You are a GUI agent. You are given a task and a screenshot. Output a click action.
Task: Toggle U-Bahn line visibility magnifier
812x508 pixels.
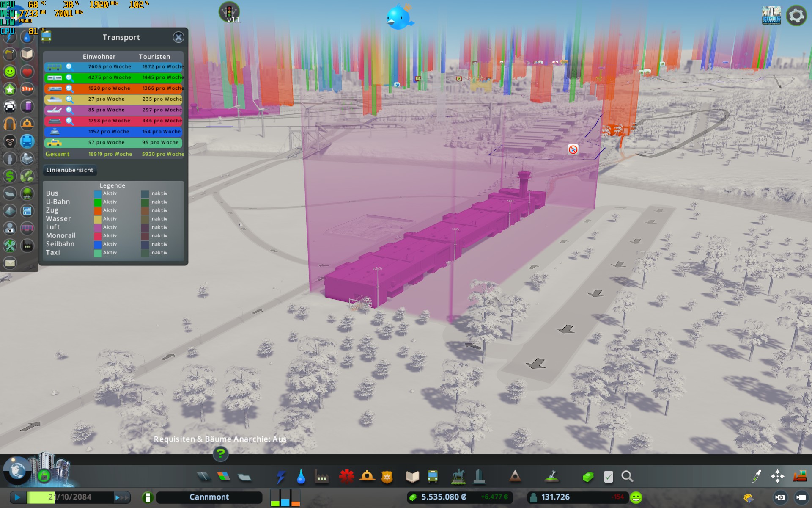pyautogui.click(x=70, y=78)
